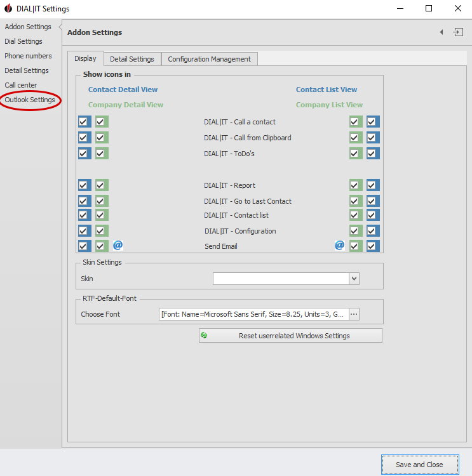Open Phone numbers in the left sidebar
The image size is (472, 476).
[x=28, y=56]
